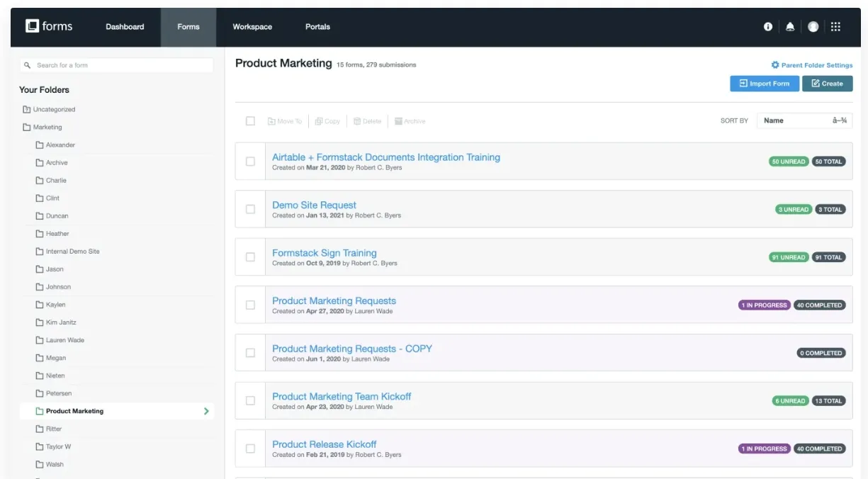
Task: Click the Internal Demo Site folder icon
Action: [x=40, y=252]
